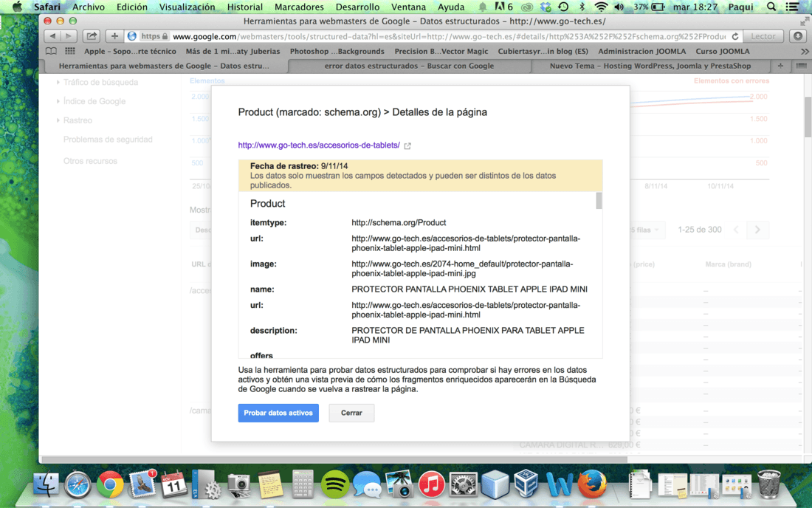Open a new tab with the tab bar plus
Image resolution: width=812 pixels, height=508 pixels.
coord(780,66)
